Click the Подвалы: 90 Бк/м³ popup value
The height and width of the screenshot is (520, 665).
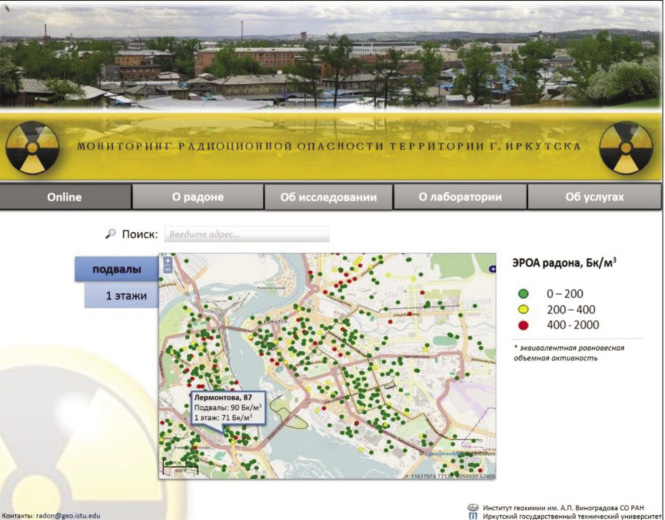(x=228, y=408)
